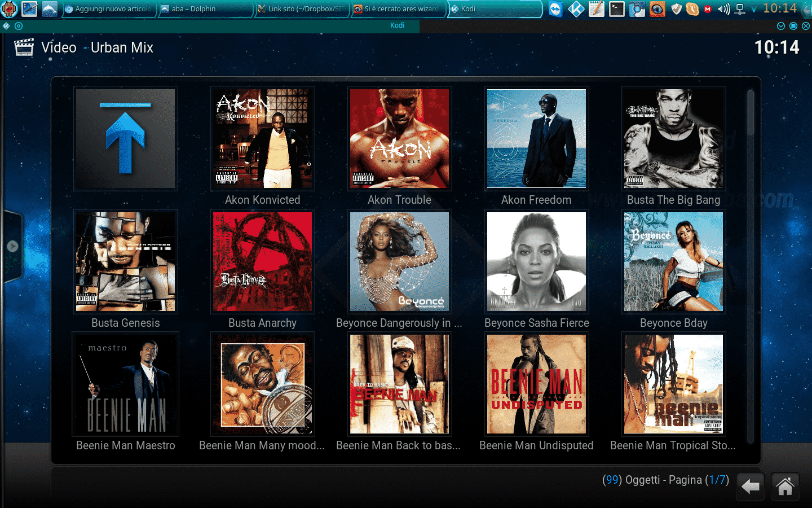
Task: Open Beenie Man Back to Basics
Action: pyautogui.click(x=399, y=384)
